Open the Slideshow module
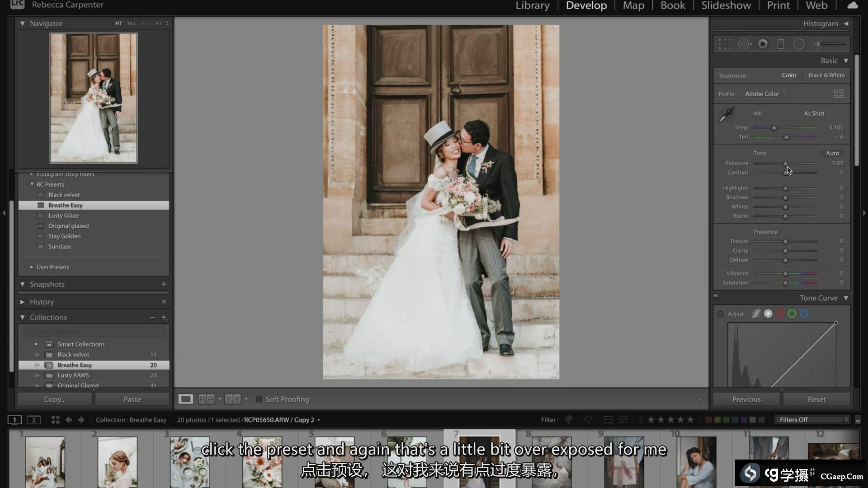 (726, 5)
